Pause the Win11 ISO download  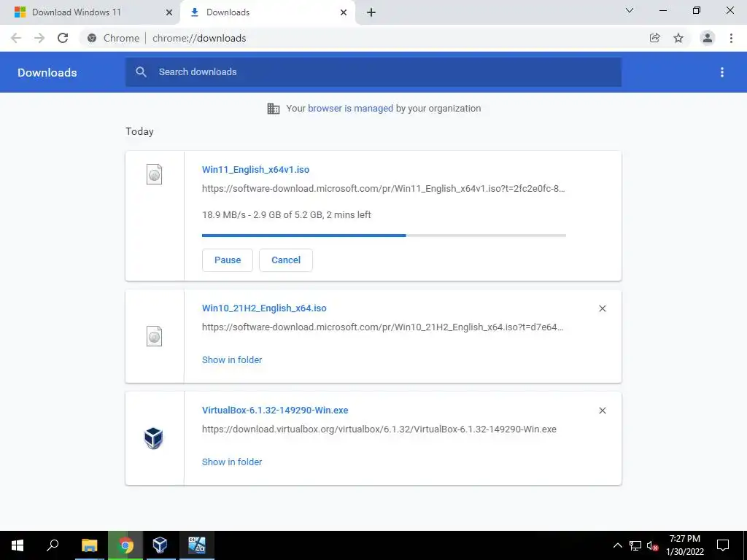[228, 260]
